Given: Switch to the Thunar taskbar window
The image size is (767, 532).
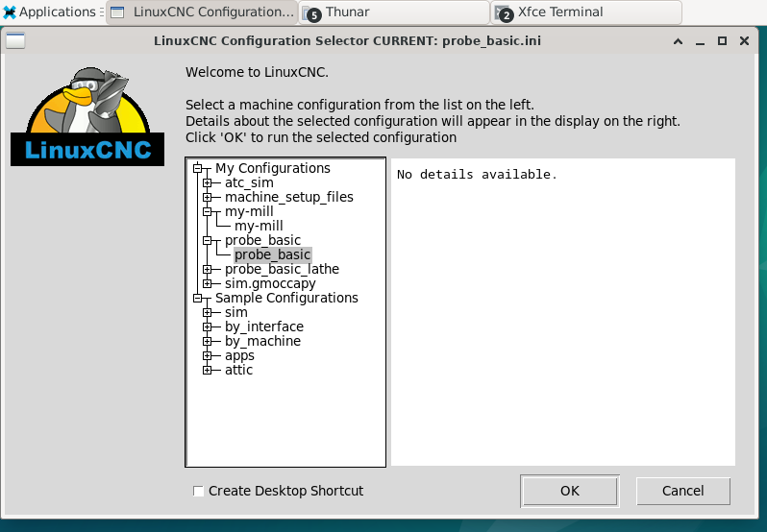Looking at the screenshot, I should tap(394, 12).
